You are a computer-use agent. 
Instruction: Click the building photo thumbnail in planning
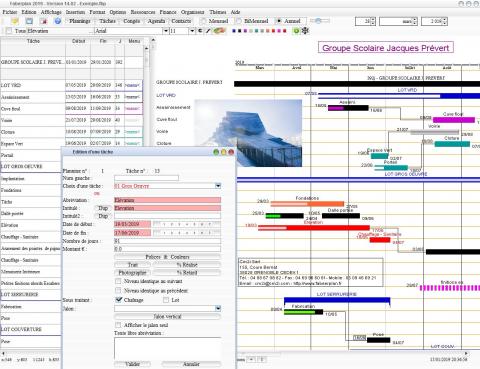(x=248, y=133)
